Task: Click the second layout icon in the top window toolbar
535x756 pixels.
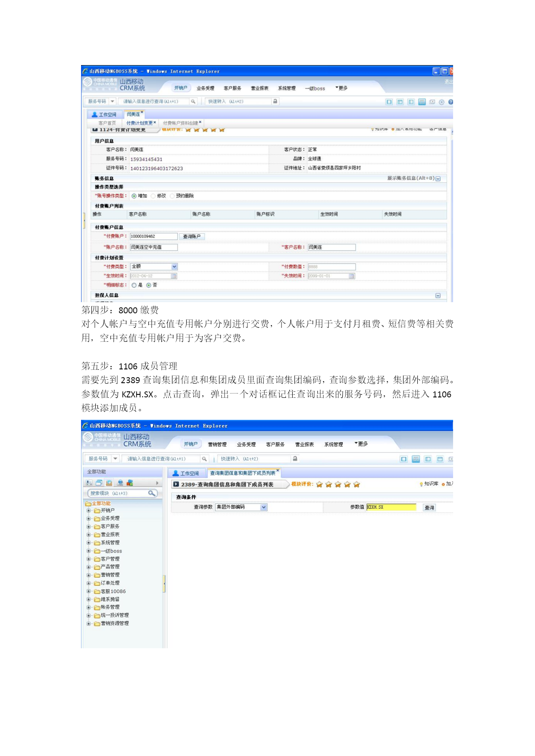Action: (400, 102)
